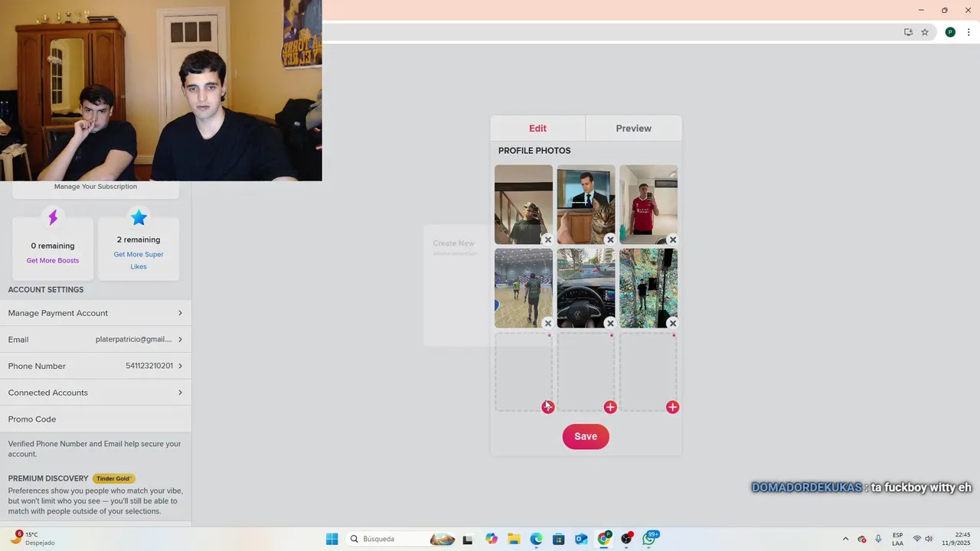Click the PROFILE PHOTOS heading

534,151
